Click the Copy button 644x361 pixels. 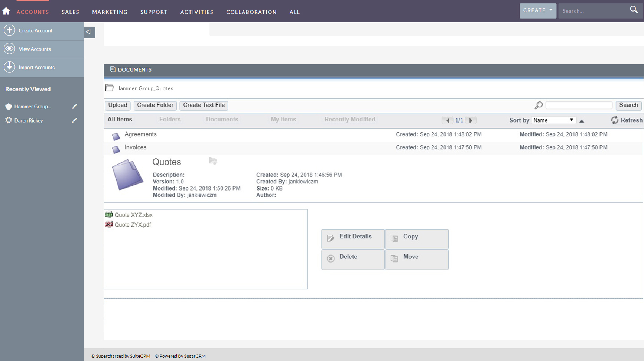(417, 239)
